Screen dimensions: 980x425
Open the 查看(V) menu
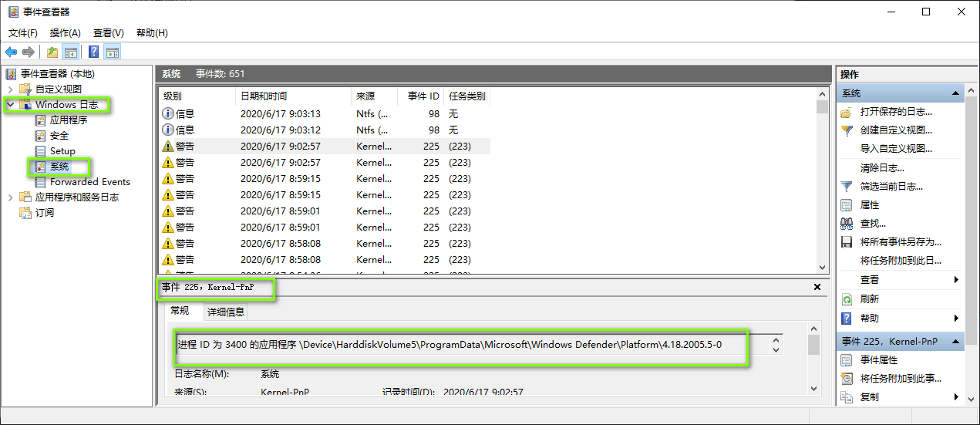tap(109, 32)
